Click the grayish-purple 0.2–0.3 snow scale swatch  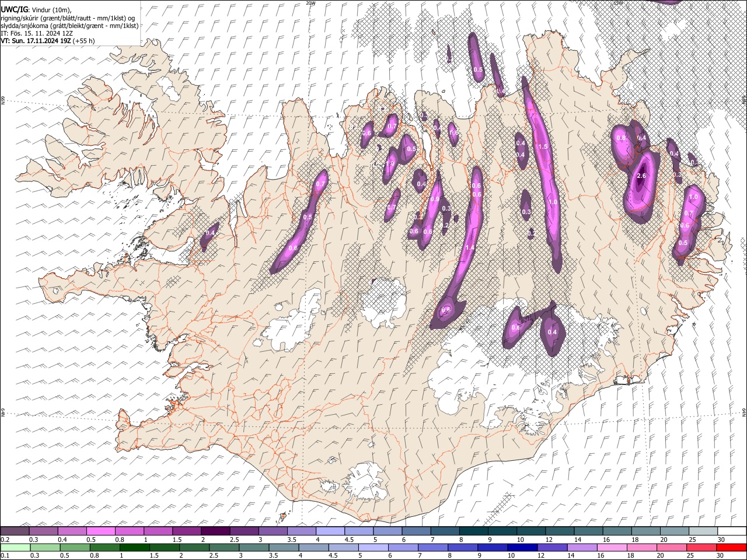(x=15, y=531)
